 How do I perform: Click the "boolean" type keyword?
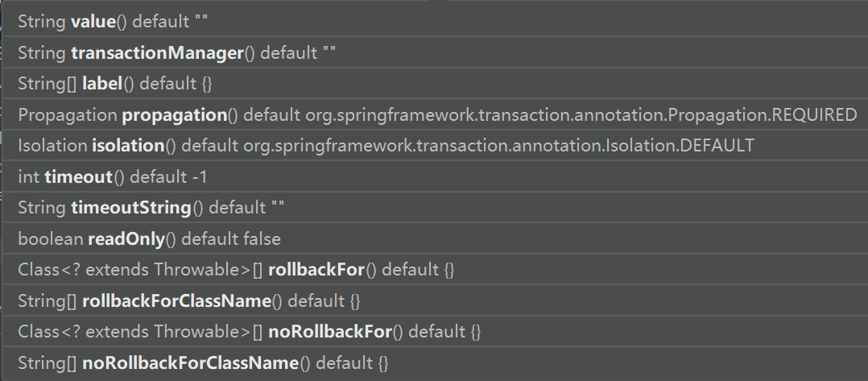coord(50,238)
